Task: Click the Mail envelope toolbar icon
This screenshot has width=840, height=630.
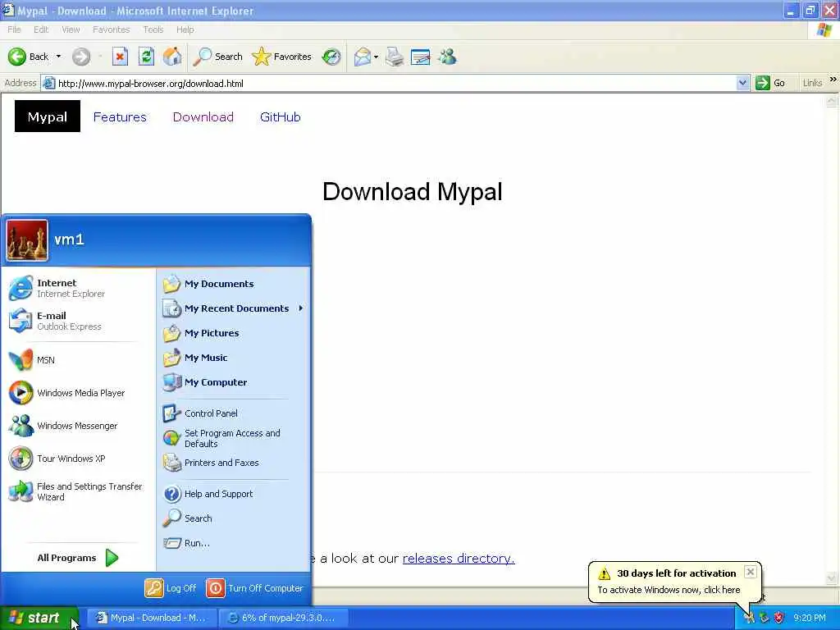Action: click(363, 57)
